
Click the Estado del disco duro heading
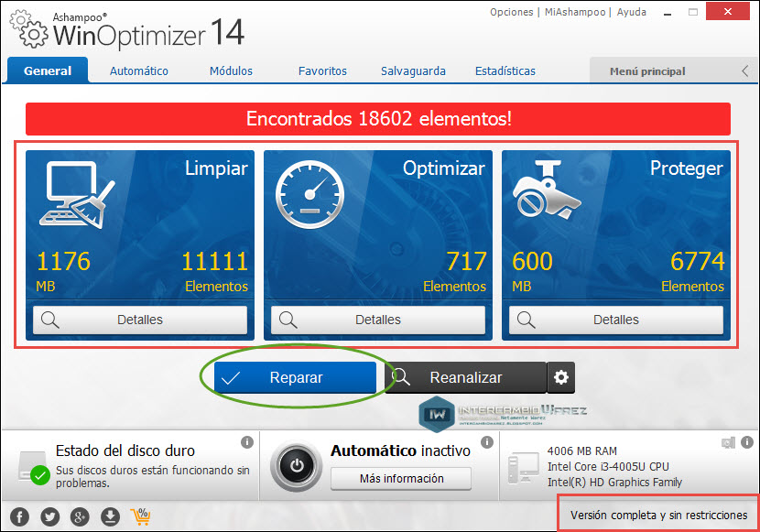(125, 451)
